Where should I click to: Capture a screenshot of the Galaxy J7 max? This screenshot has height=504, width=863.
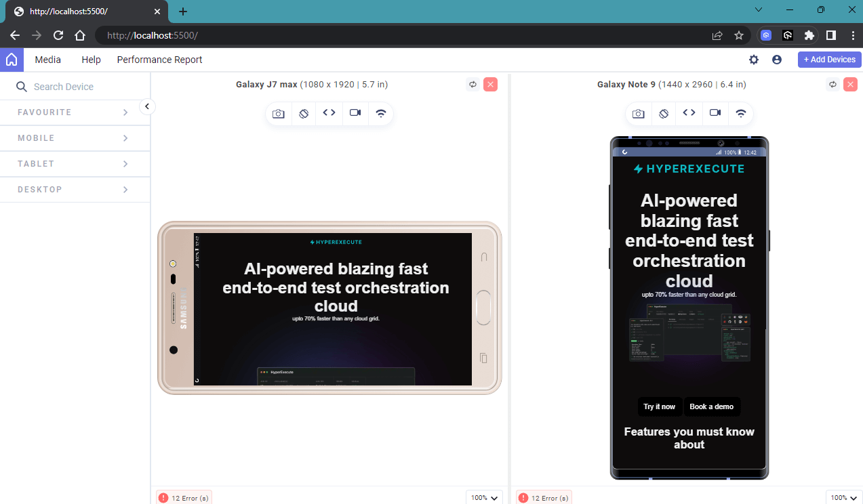[278, 113]
